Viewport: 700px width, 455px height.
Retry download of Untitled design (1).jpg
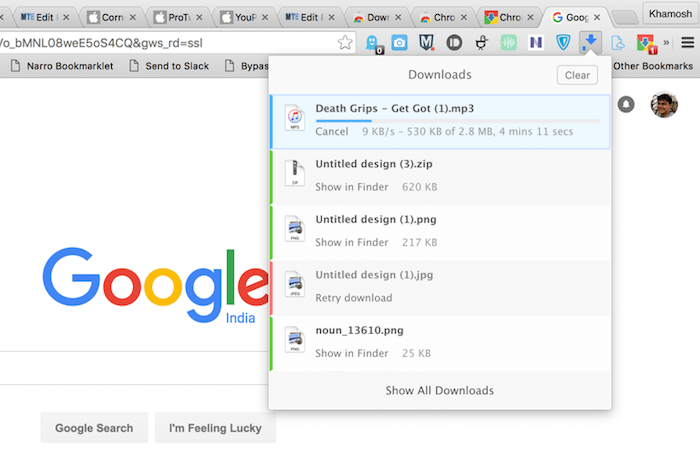point(354,297)
